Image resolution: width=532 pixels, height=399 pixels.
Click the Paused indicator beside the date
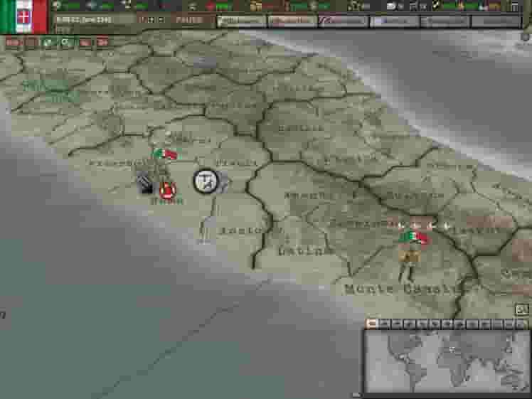(x=189, y=20)
